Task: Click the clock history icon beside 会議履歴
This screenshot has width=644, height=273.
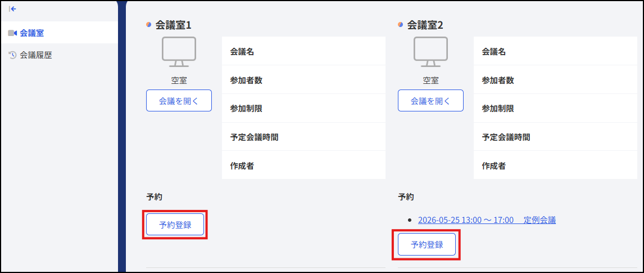Action: pyautogui.click(x=12, y=55)
